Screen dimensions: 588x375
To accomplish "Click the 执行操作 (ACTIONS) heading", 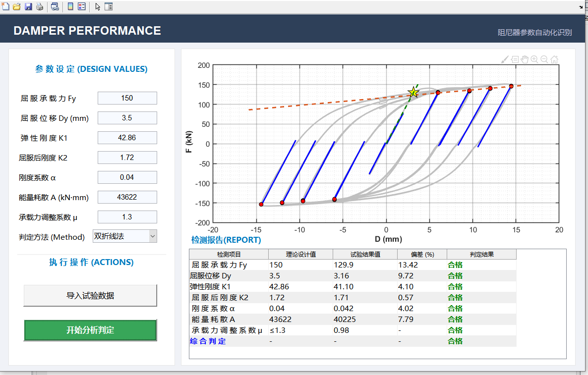I will tap(91, 262).
